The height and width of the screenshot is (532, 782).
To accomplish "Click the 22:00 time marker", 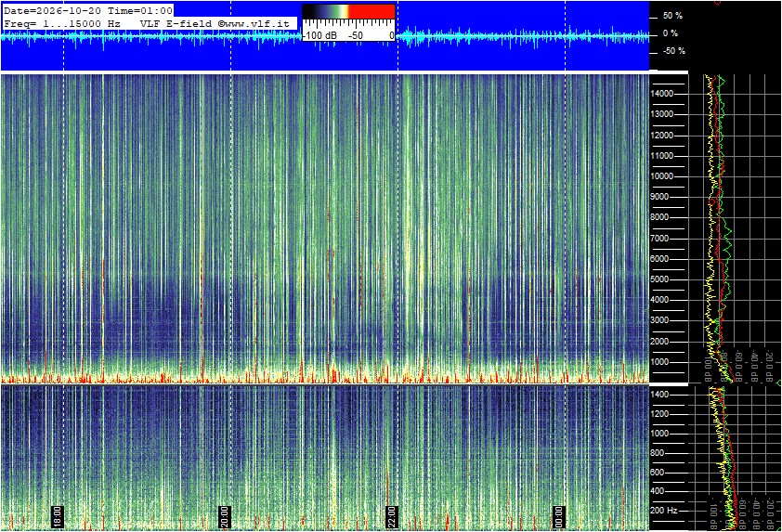I will (392, 516).
